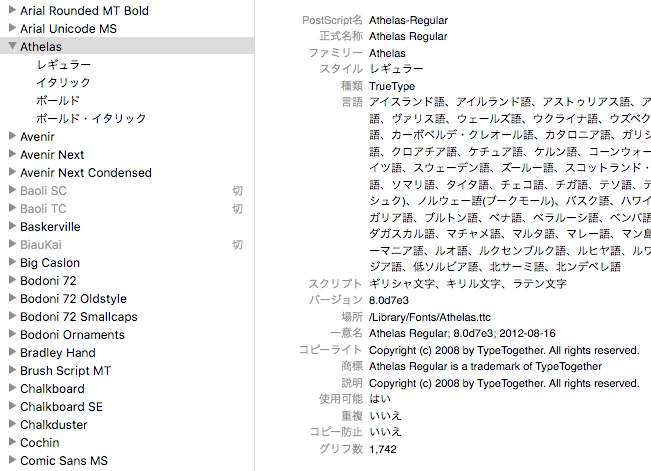Image resolution: width=651 pixels, height=471 pixels.
Task: Select Chalkduster font name
Action: click(x=54, y=424)
